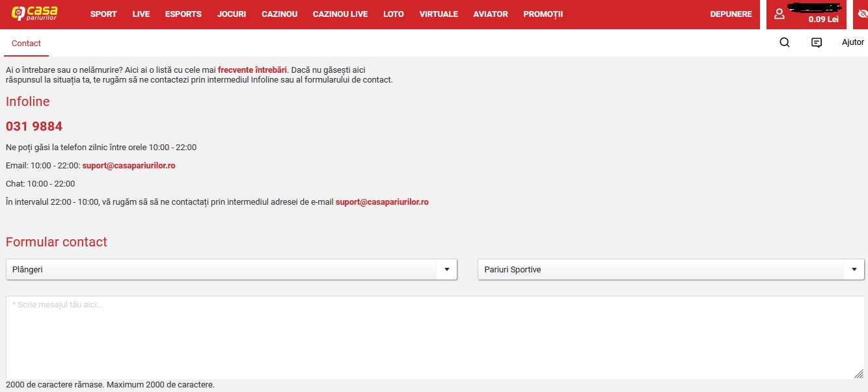Click the 0.09 Lei balance
The width and height of the screenshot is (868, 392).
coord(823,20)
